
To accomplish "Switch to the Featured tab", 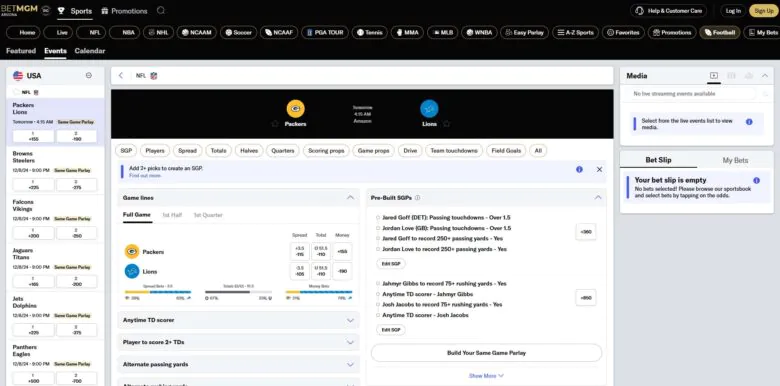I will [x=21, y=51].
